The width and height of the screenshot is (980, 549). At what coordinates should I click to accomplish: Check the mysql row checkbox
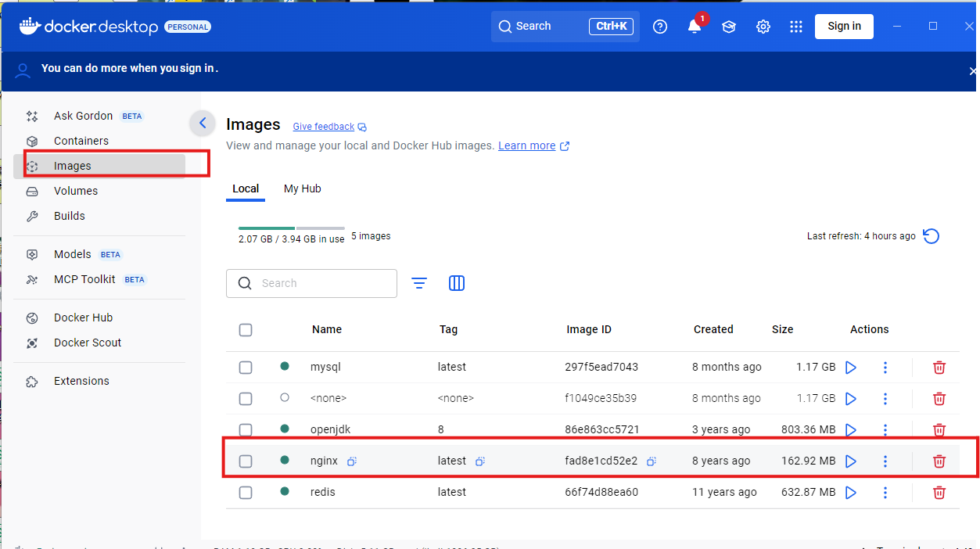point(246,368)
